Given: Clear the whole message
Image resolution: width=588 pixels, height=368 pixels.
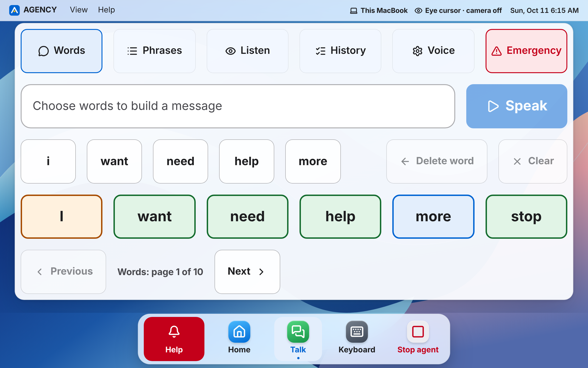Looking at the screenshot, I should click(533, 161).
